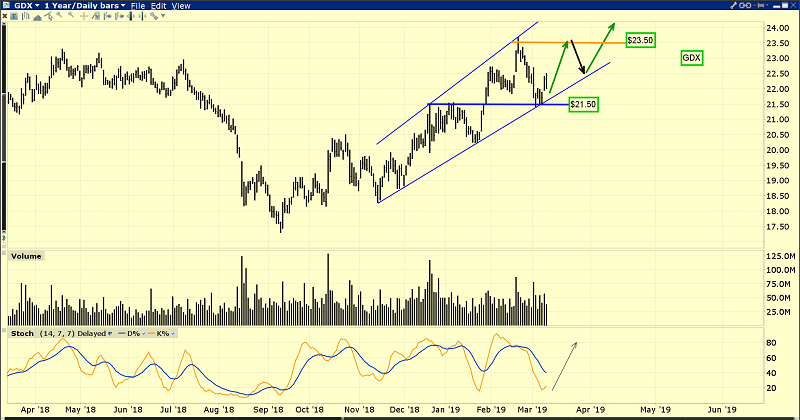This screenshot has height=420, width=800.
Task: Open the View menu
Action: [x=181, y=6]
